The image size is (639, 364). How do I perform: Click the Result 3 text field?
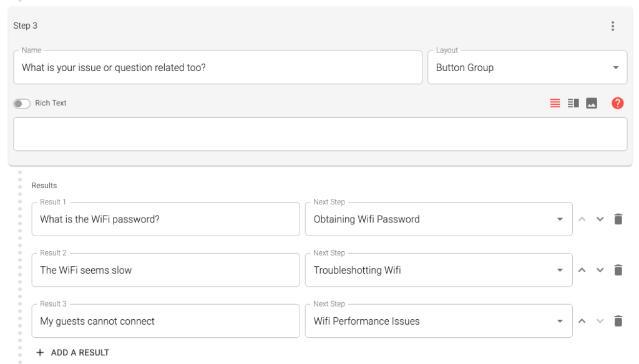tap(165, 321)
